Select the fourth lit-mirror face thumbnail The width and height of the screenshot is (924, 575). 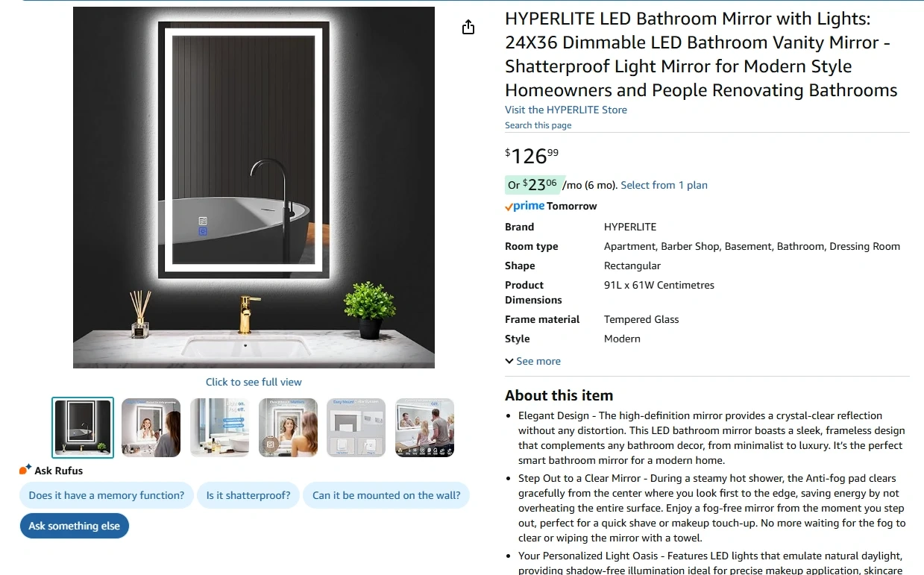(288, 427)
